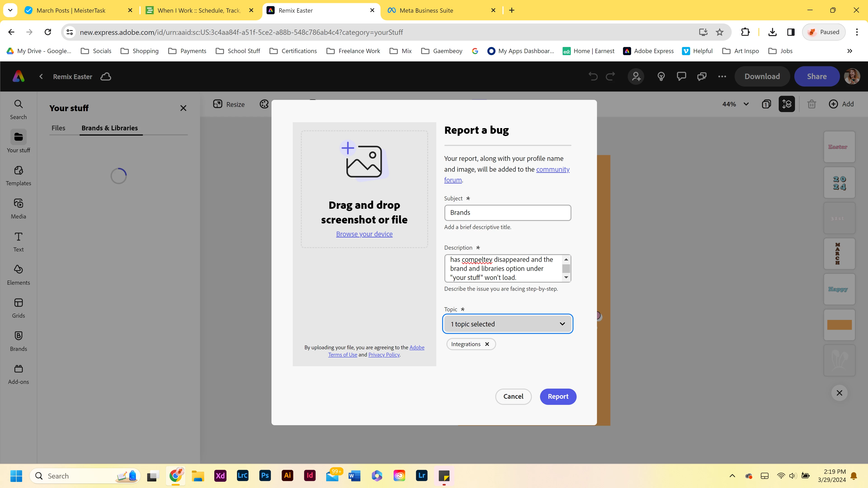Switch to the Files tab
Viewport: 868px width, 488px height.
58,128
